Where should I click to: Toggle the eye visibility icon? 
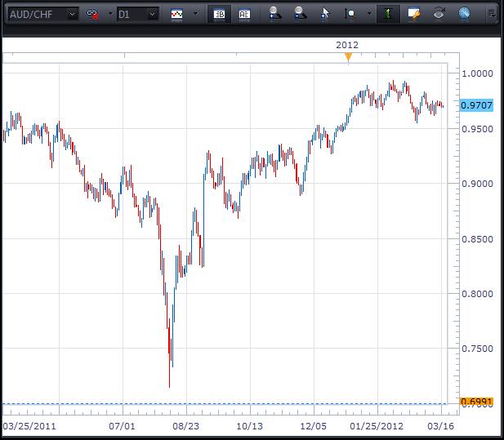click(x=439, y=14)
